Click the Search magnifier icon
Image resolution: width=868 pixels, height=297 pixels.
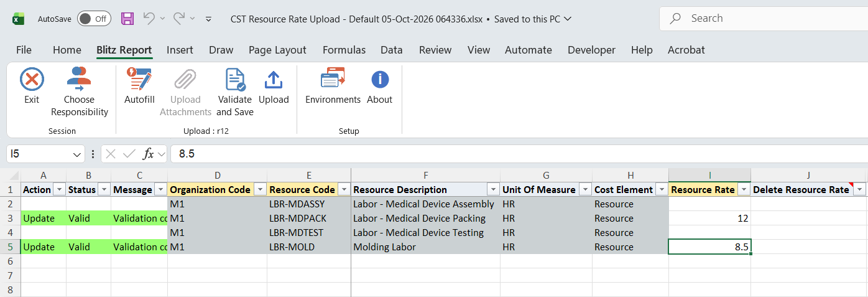coord(675,19)
